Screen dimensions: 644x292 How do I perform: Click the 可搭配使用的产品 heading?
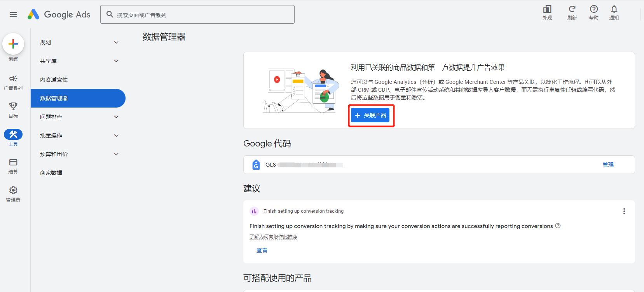(277, 278)
